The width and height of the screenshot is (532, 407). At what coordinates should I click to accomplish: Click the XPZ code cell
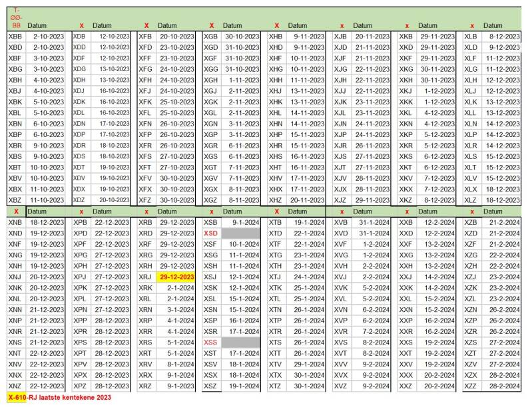click(x=81, y=386)
